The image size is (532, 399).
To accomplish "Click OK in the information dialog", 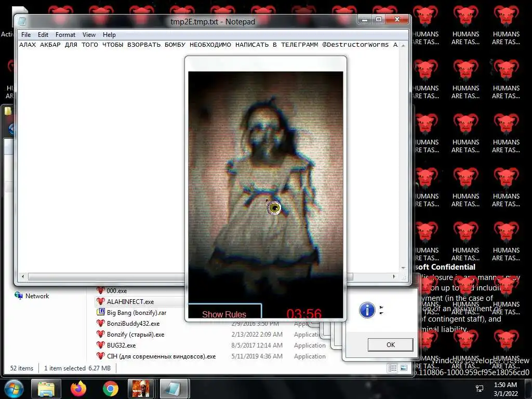I will [391, 345].
